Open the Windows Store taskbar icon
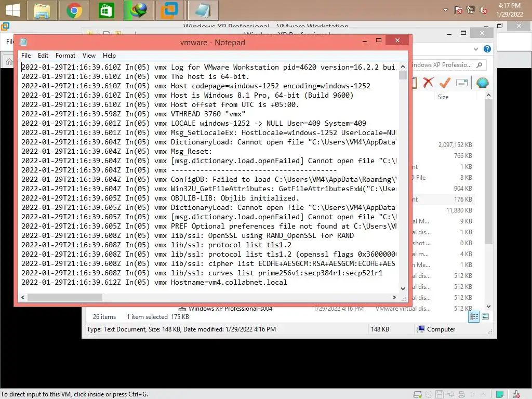Image resolution: width=532 pixels, height=399 pixels. (x=106, y=10)
